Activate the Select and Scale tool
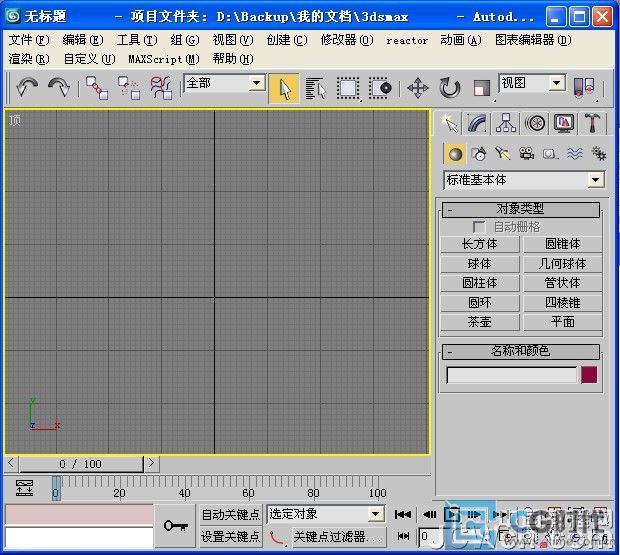 pyautogui.click(x=482, y=88)
